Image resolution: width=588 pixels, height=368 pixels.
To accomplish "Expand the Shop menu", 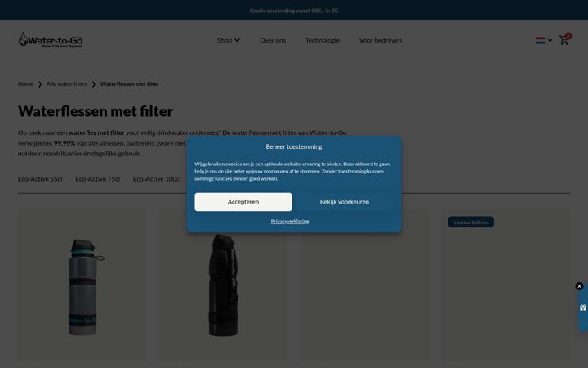I will point(229,40).
